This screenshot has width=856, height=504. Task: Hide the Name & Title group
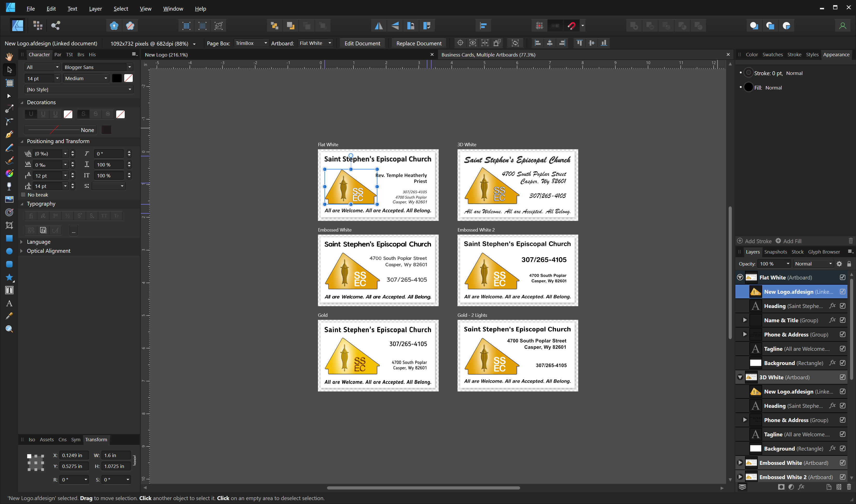843,320
